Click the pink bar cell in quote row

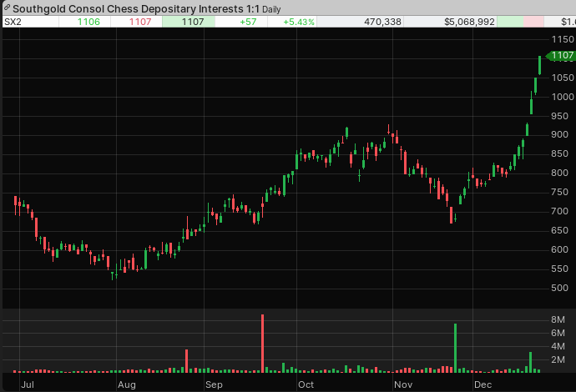pos(533,22)
